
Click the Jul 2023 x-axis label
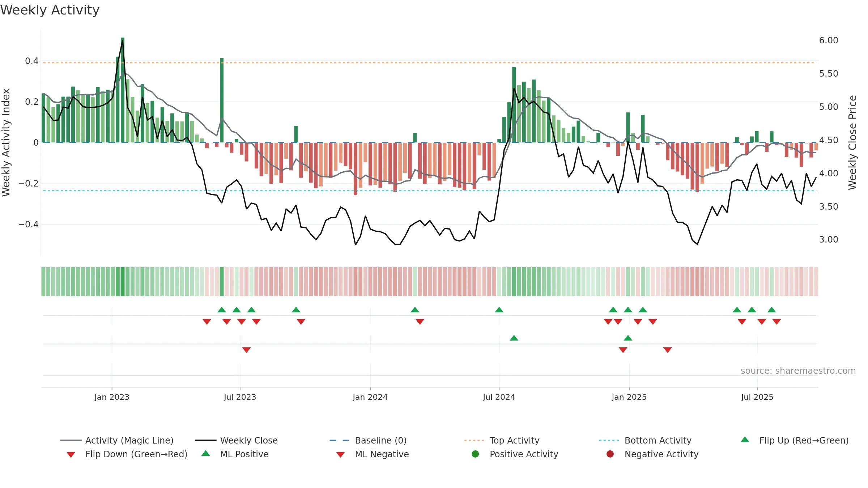click(x=240, y=397)
